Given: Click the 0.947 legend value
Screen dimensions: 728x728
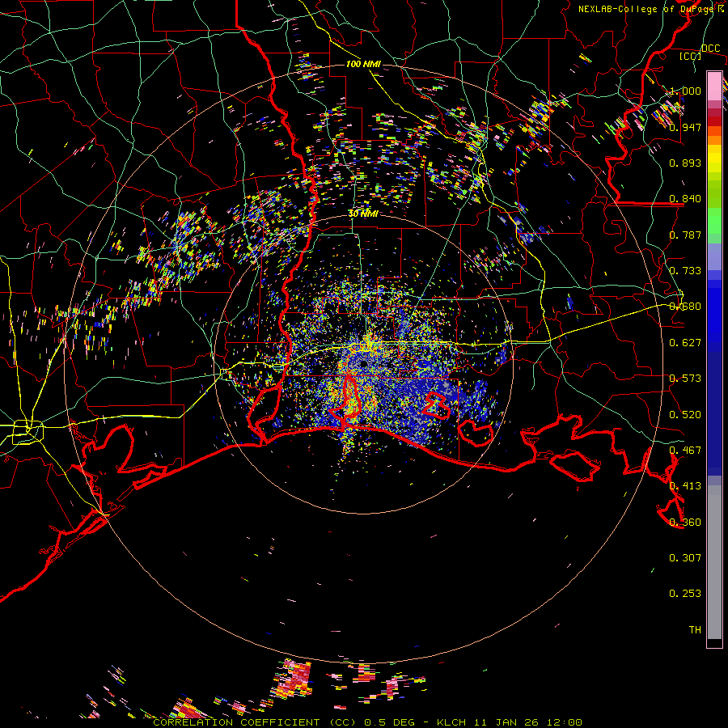Looking at the screenshot, I should 685,127.
